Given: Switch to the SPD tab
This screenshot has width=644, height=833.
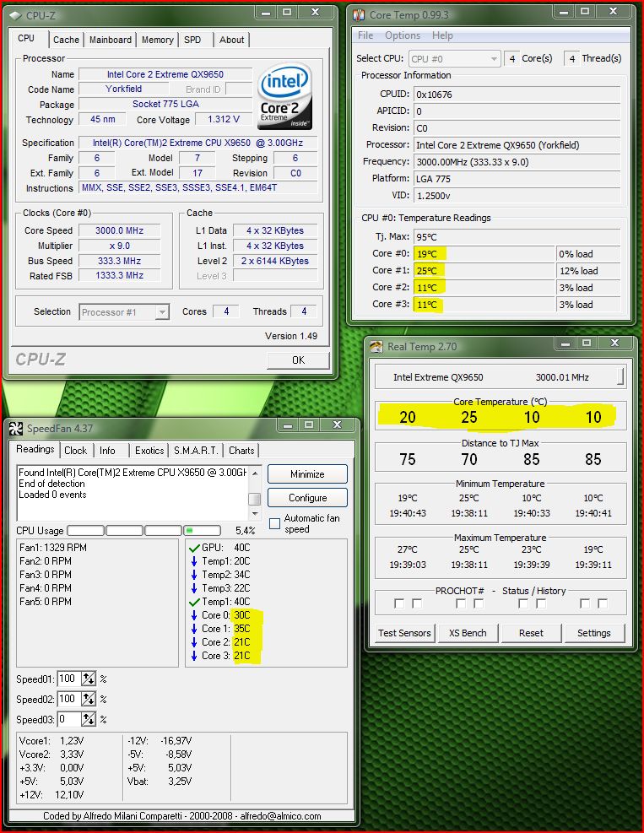Looking at the screenshot, I should coord(192,40).
